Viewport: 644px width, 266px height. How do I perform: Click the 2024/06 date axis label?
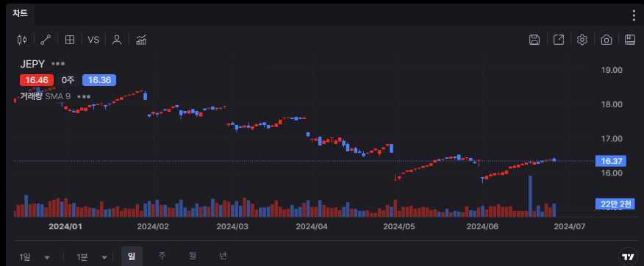[x=483, y=226]
